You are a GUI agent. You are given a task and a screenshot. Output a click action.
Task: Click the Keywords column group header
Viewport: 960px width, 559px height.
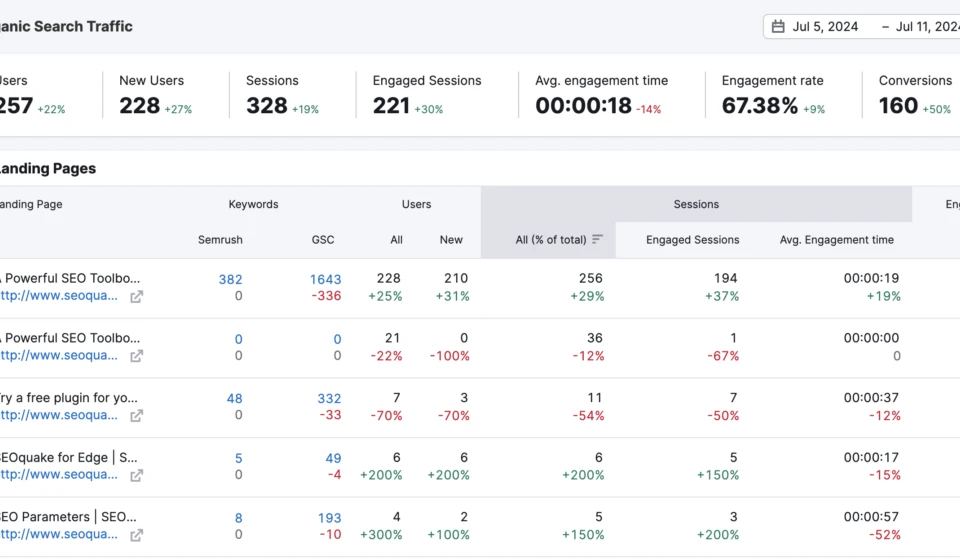tap(253, 204)
